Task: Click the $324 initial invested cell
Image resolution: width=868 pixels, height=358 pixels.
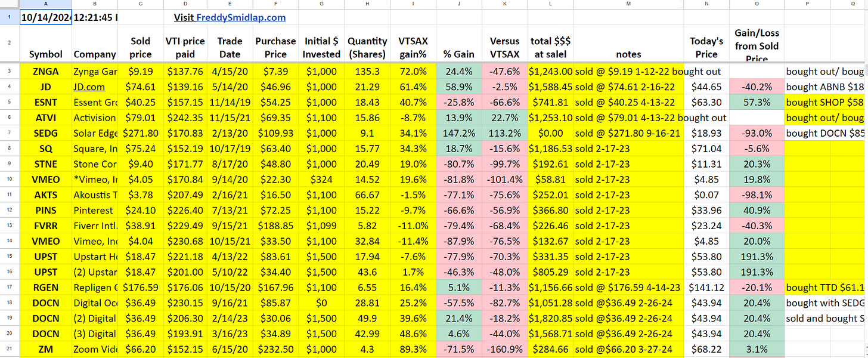Action: click(x=321, y=179)
